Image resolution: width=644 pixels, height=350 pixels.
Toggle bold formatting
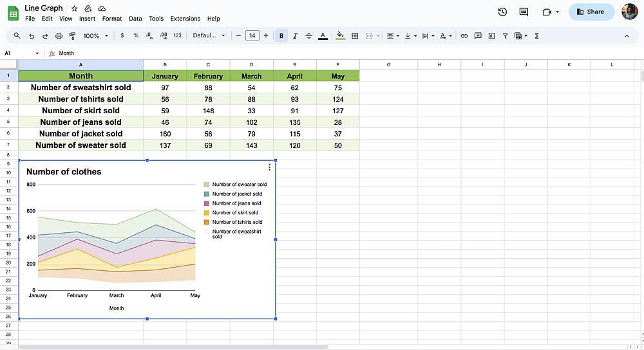tap(281, 36)
